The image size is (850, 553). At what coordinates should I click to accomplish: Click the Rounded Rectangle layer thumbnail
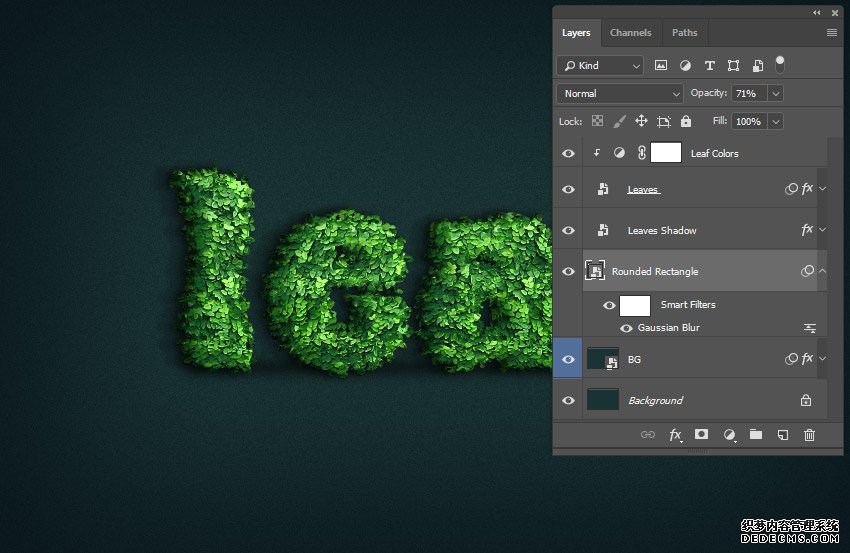pos(595,270)
